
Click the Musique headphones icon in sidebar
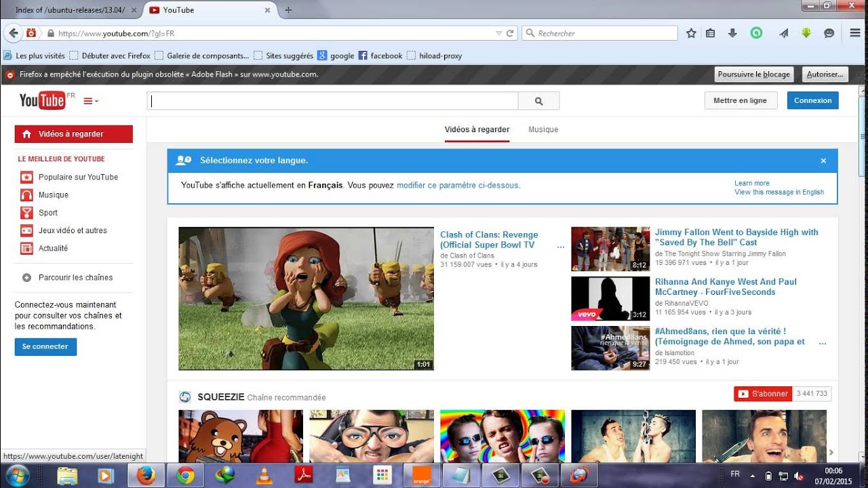click(26, 195)
